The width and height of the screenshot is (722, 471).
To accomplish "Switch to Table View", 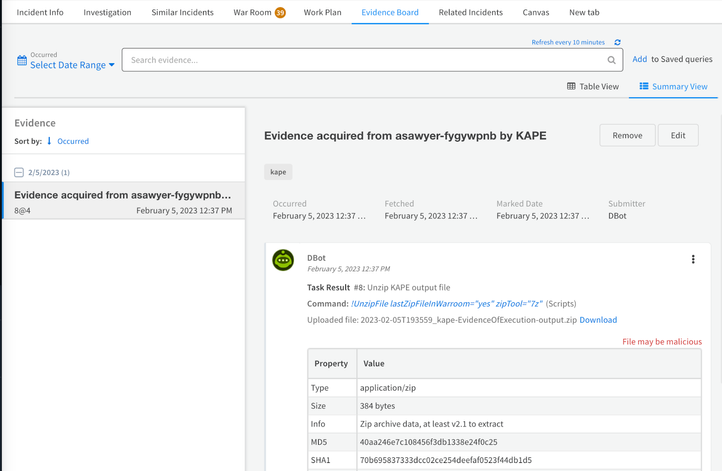I will [593, 87].
